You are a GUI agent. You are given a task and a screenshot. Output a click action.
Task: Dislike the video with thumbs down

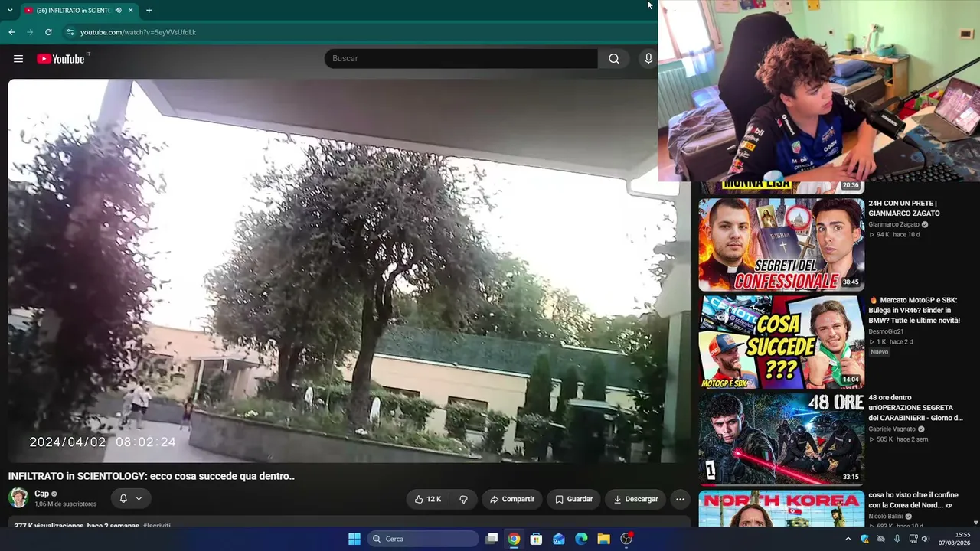(x=463, y=499)
